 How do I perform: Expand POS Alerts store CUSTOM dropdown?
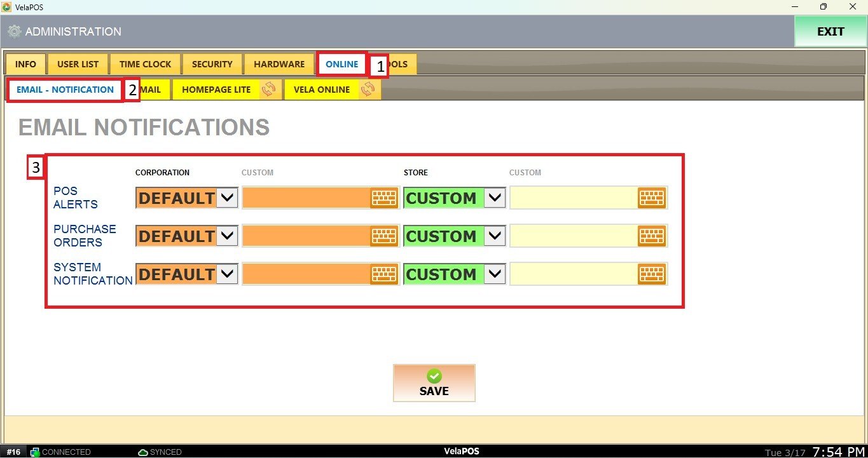pyautogui.click(x=495, y=198)
